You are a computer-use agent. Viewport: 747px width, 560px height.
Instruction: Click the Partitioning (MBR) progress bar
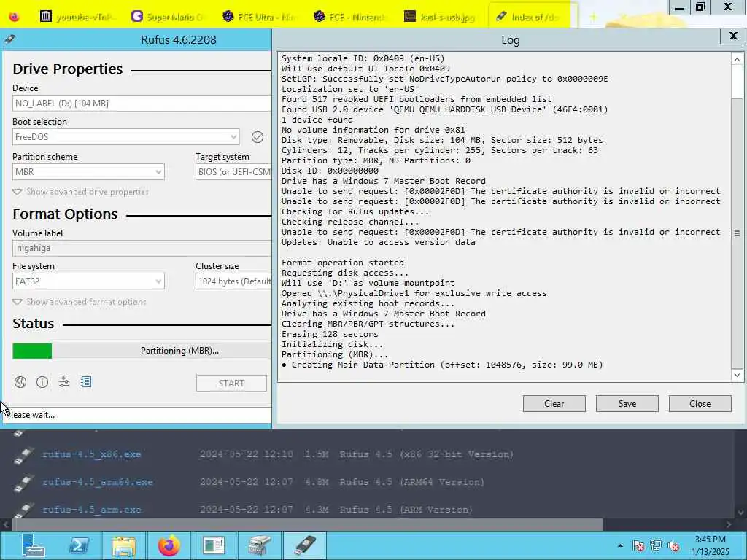(x=142, y=351)
